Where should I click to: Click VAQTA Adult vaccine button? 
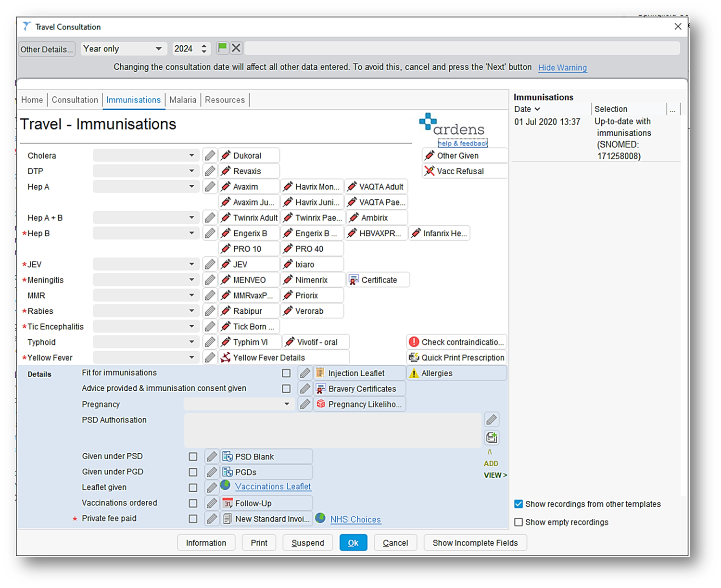(377, 187)
